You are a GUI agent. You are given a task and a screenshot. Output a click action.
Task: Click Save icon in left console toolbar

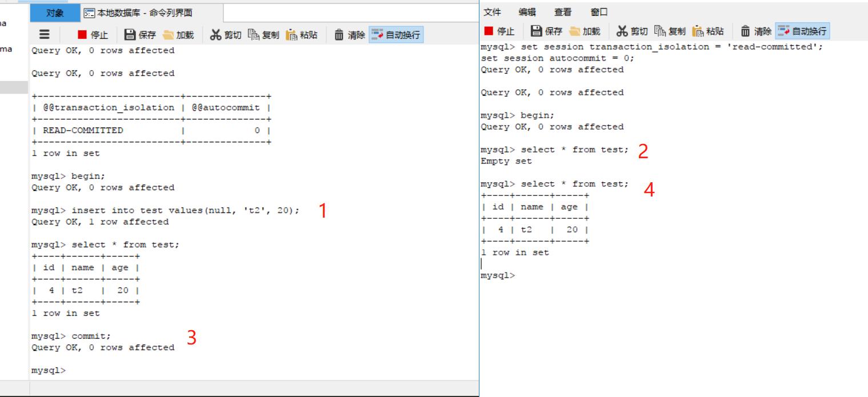pos(130,35)
